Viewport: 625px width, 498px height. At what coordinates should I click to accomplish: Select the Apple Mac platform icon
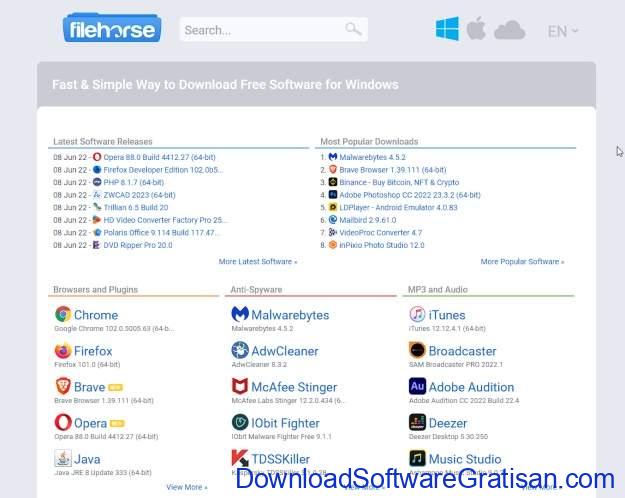coord(476,28)
